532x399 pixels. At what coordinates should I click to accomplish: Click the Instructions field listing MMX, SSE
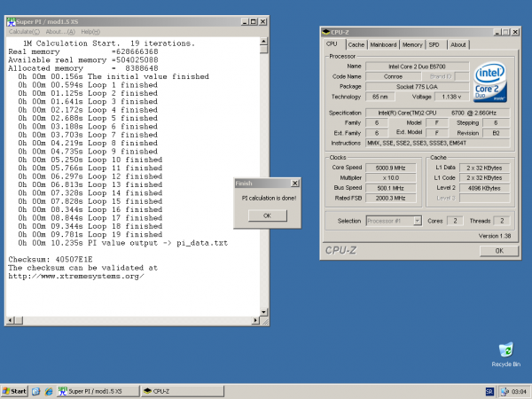[438, 143]
